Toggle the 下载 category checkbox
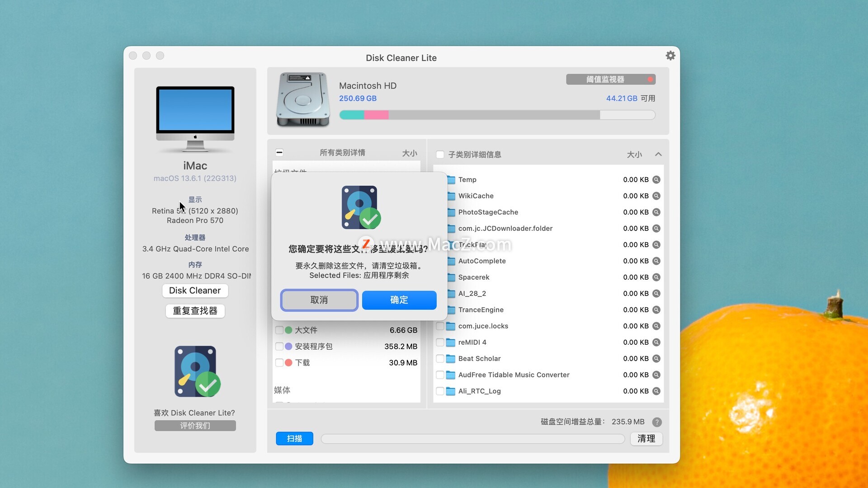 (x=279, y=363)
